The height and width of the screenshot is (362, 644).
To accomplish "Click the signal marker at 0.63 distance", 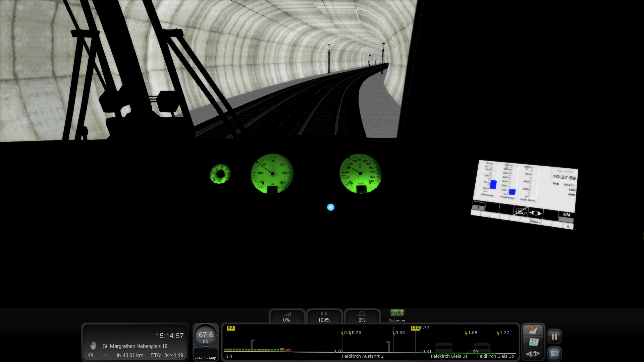I will tap(393, 333).
